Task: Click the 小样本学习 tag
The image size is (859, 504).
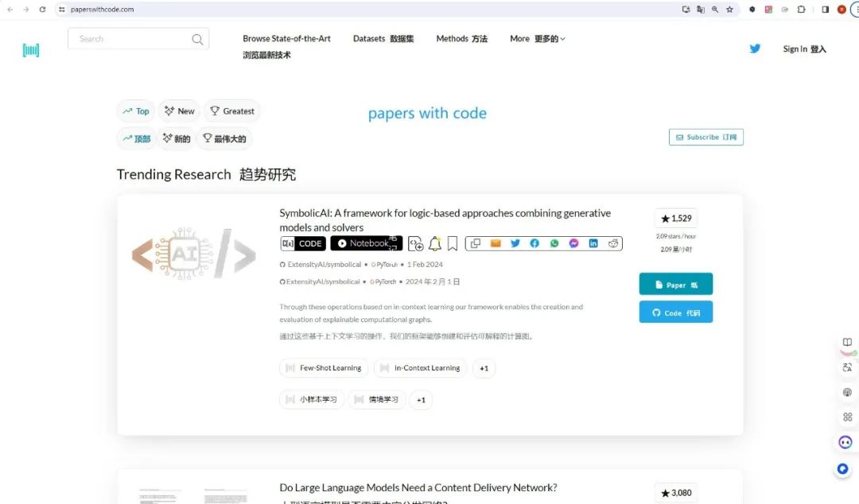Action: click(x=312, y=400)
